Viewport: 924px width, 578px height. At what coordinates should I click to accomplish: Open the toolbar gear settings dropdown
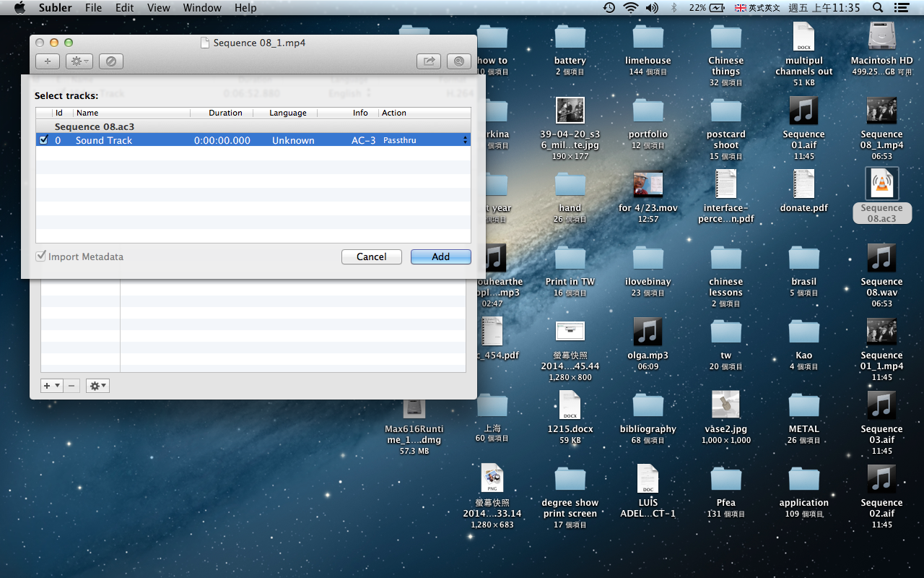coord(79,61)
